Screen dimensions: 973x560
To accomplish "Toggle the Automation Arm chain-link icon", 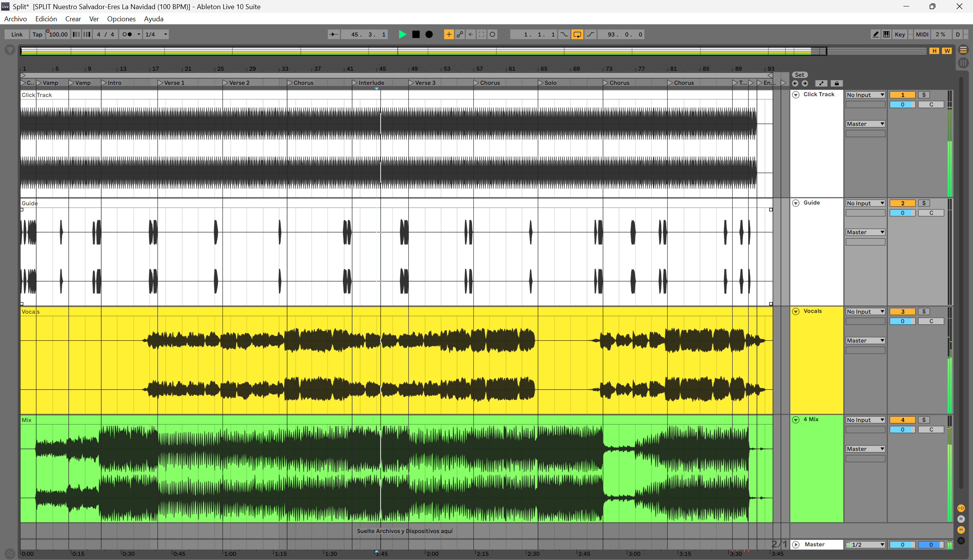I will coord(460,35).
